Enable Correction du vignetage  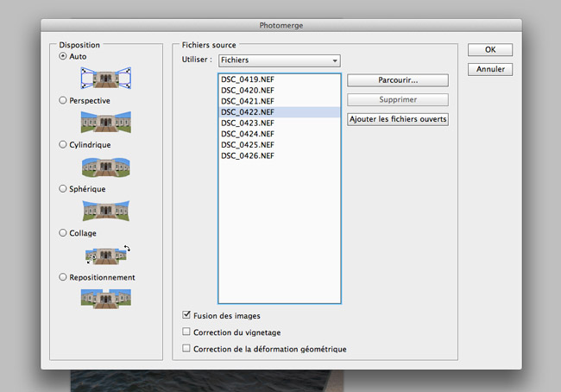click(x=186, y=332)
